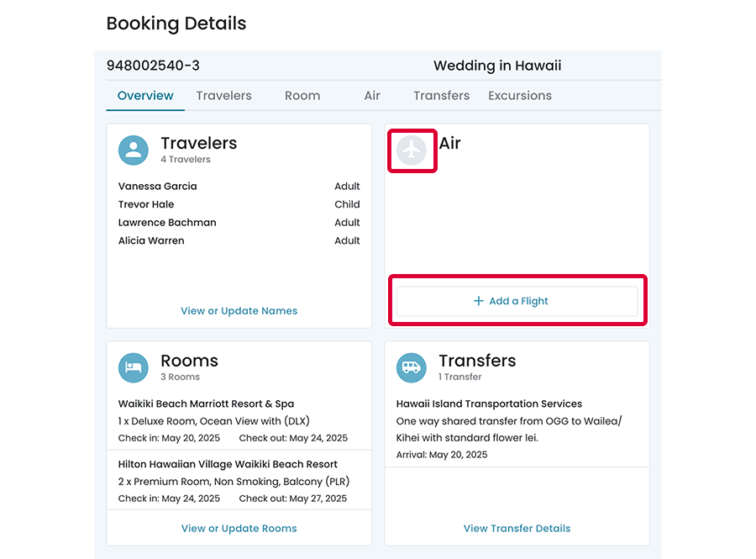
Task: Select traveler Vanessa Garcia
Action: (x=158, y=187)
